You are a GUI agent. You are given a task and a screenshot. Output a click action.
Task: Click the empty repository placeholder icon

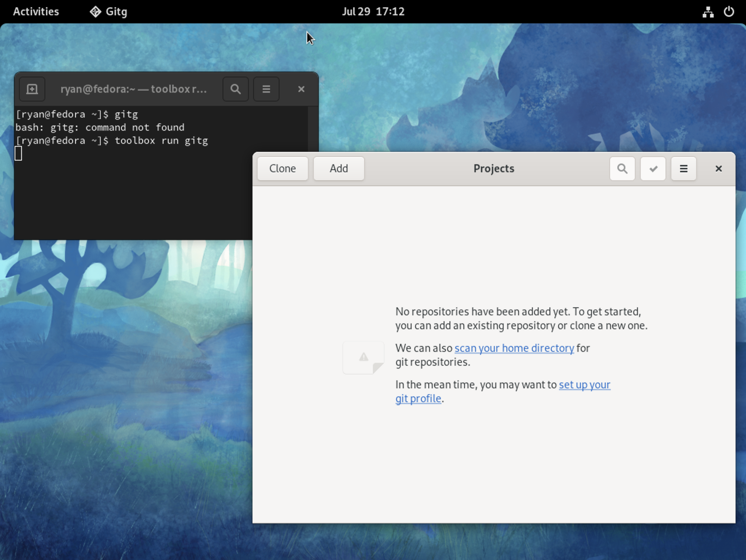tap(363, 357)
